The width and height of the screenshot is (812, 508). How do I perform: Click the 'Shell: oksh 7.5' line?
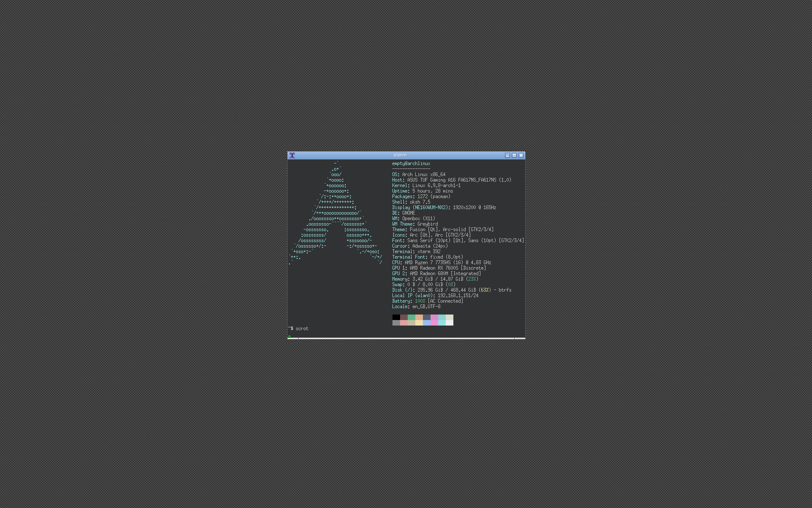tap(411, 202)
